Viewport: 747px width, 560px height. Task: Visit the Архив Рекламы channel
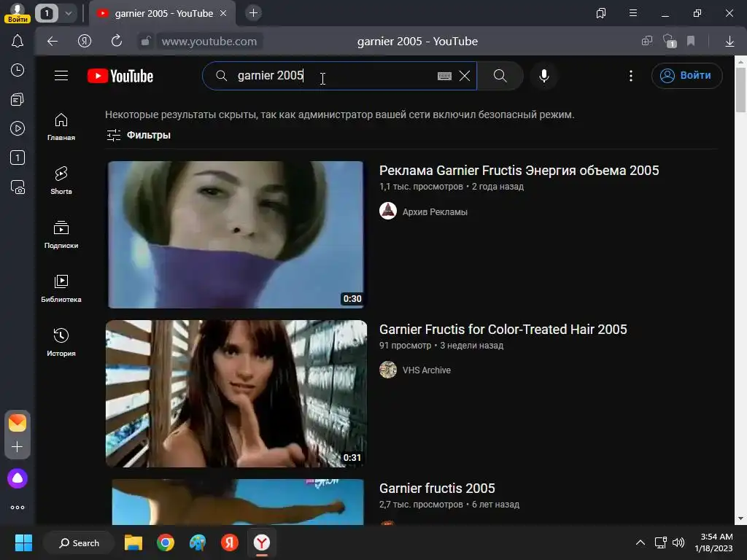(x=435, y=212)
